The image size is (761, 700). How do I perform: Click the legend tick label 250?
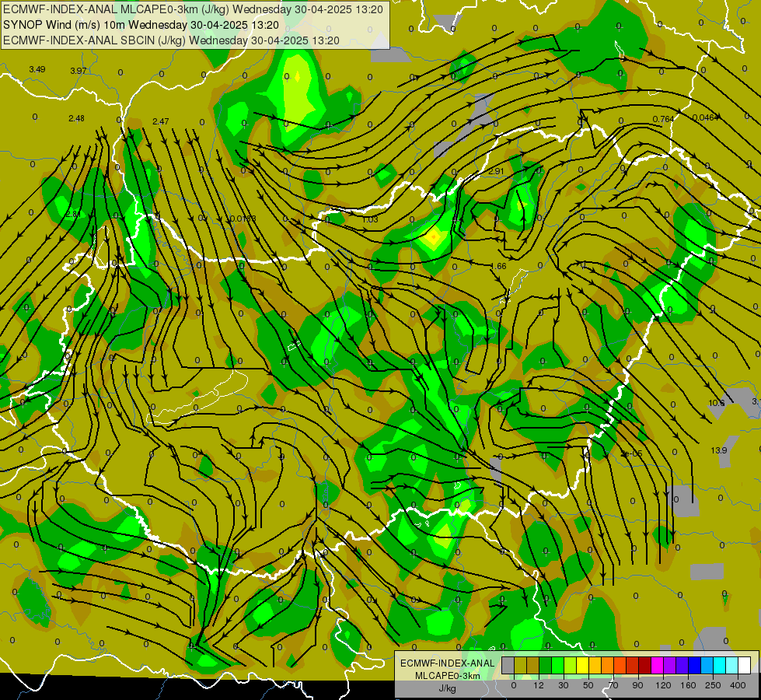(713, 685)
